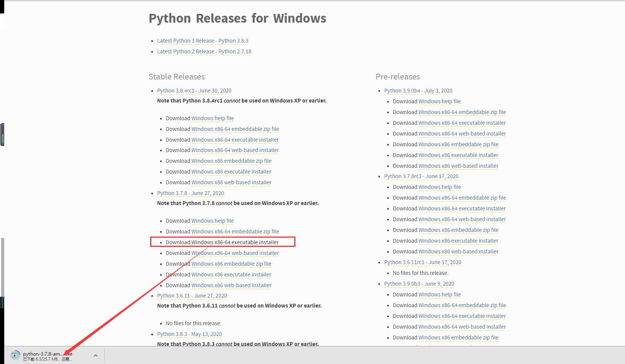Viewport: 625px width, 364px height.
Task: Open Python 3.9.0b4 - July 3, 2020 pre-release
Action: pyautogui.click(x=418, y=91)
